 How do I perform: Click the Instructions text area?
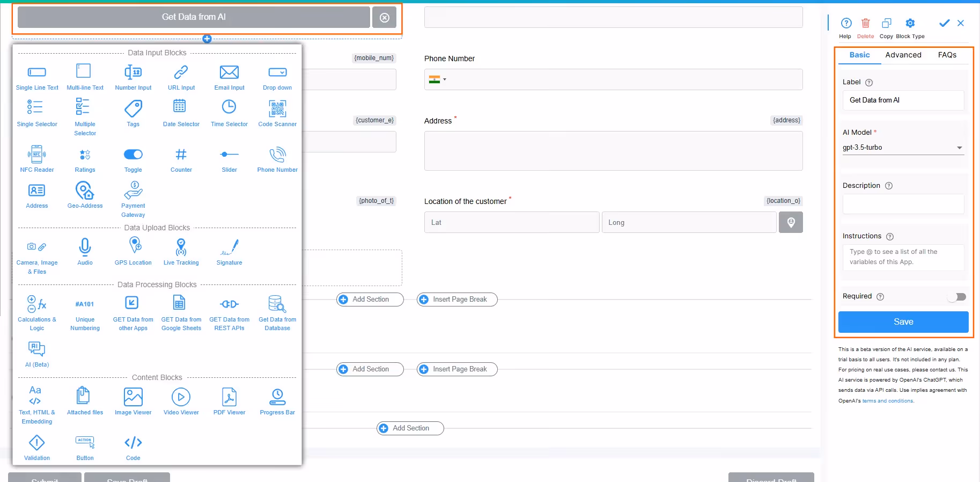(x=903, y=258)
